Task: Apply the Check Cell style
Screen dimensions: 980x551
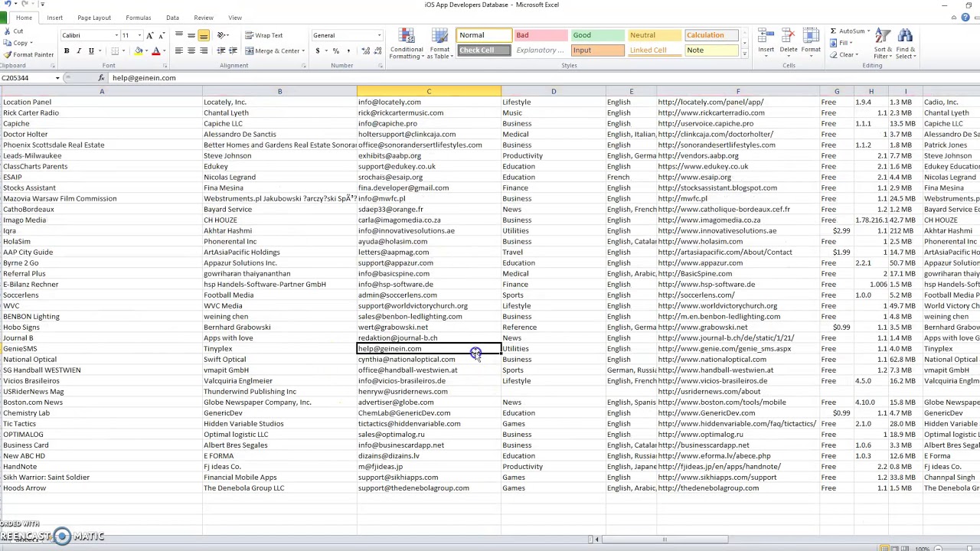Action: 484,51
